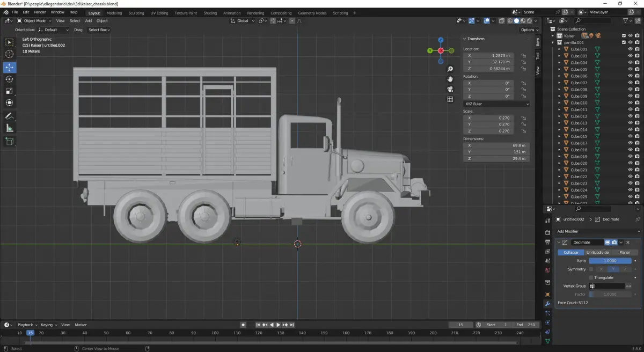Switch to orthographic/perspective grid icon
The width and height of the screenshot is (644, 352).
click(450, 99)
